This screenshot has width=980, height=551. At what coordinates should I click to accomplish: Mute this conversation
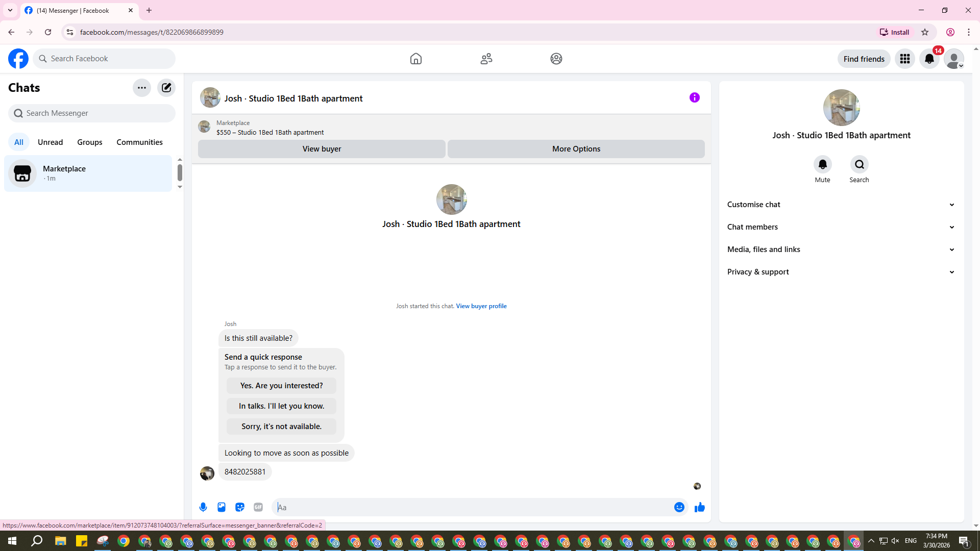coord(822,165)
